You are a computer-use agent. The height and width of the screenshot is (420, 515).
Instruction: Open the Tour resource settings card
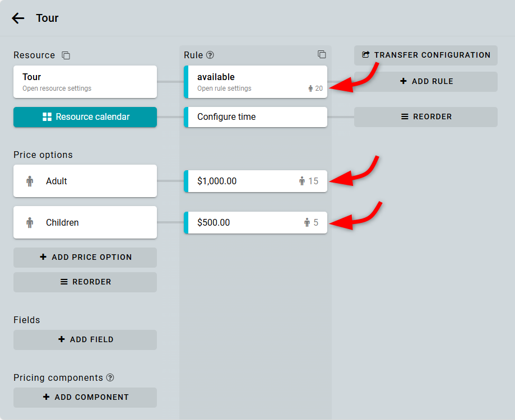[85, 82]
